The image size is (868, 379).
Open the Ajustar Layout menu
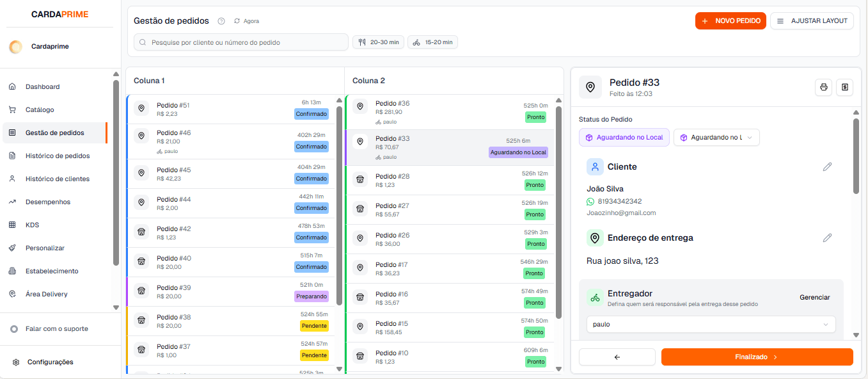pyautogui.click(x=812, y=20)
